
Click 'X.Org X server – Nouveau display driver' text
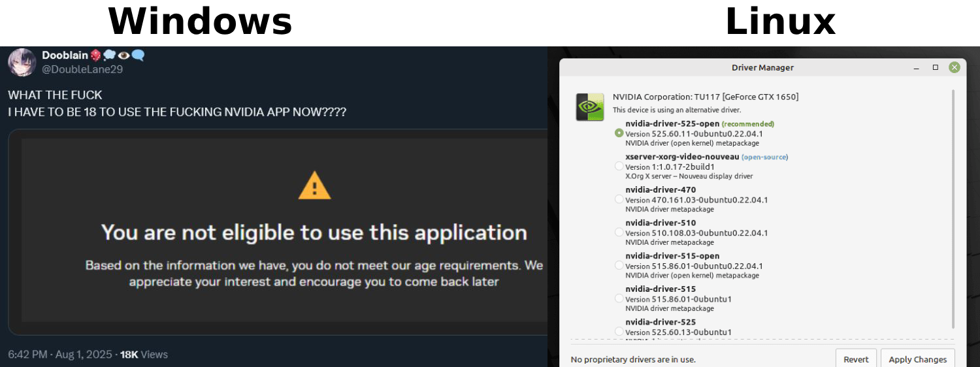coord(689,176)
